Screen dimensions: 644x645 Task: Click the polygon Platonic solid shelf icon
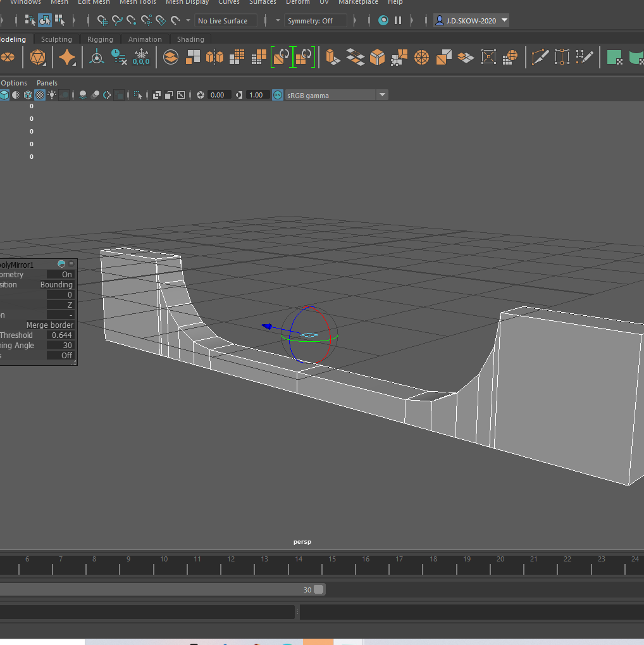pos(38,58)
